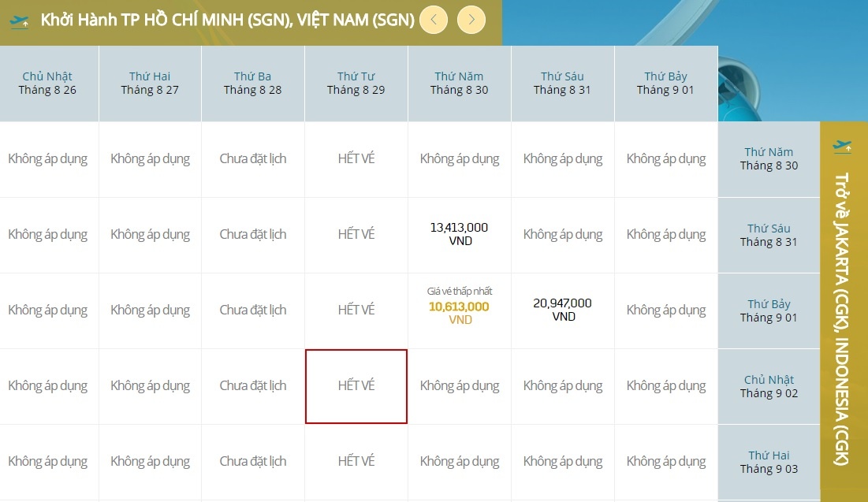Select the Thứ Ba Tháng 8 28 column header

[x=252, y=83]
